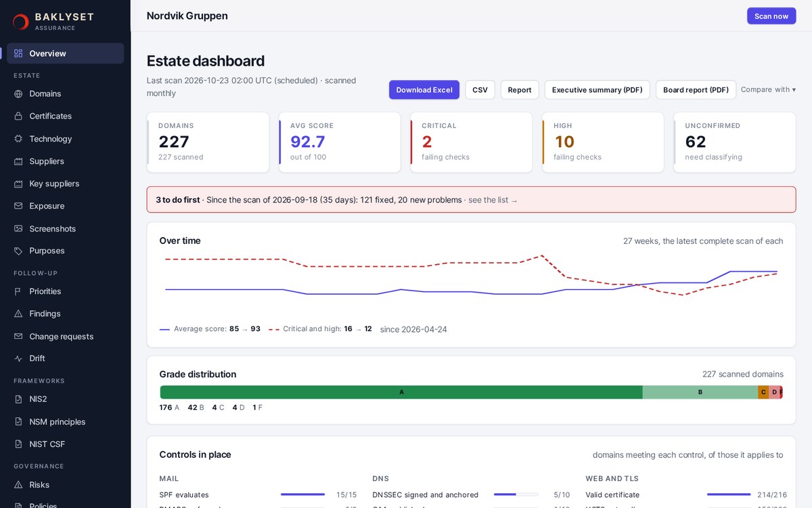812x508 pixels.
Task: Click the Findings warning triangle icon
Action: click(18, 314)
